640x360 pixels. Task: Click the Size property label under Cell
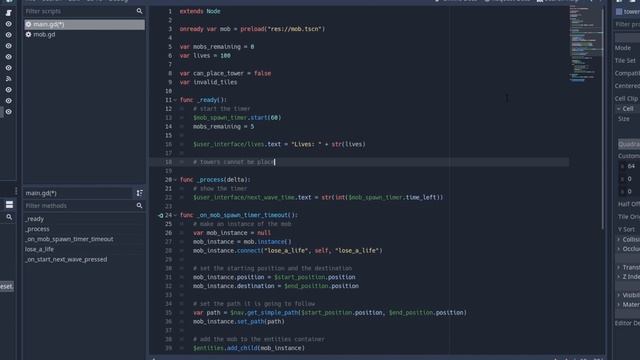coord(624,119)
